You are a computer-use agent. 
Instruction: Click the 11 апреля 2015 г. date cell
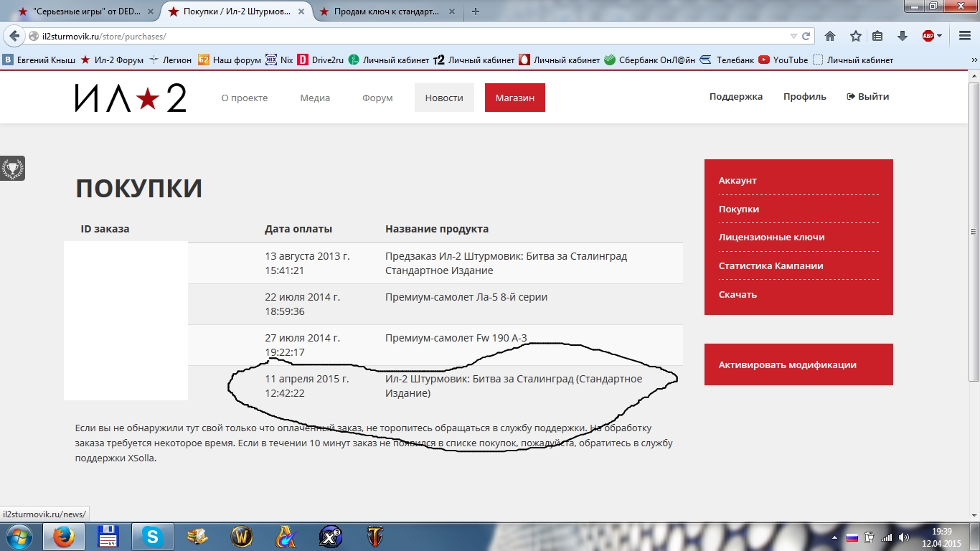click(307, 386)
